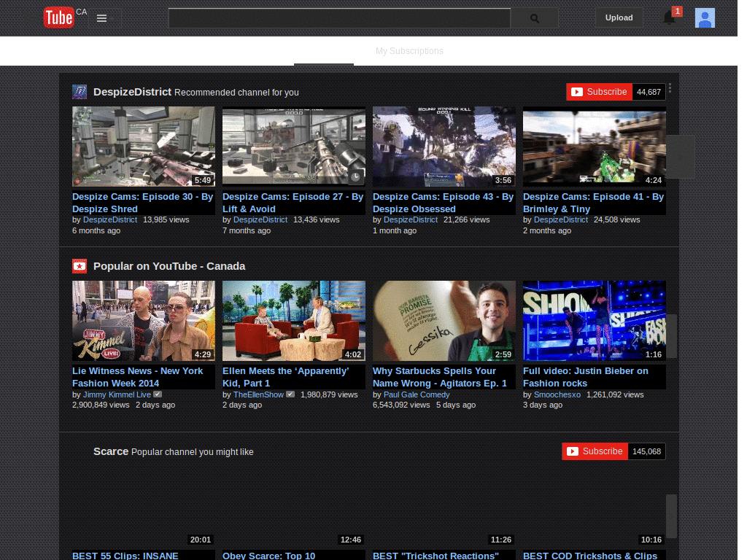Open the My Subscriptions tab
The width and height of the screenshot is (747, 560).
(409, 51)
